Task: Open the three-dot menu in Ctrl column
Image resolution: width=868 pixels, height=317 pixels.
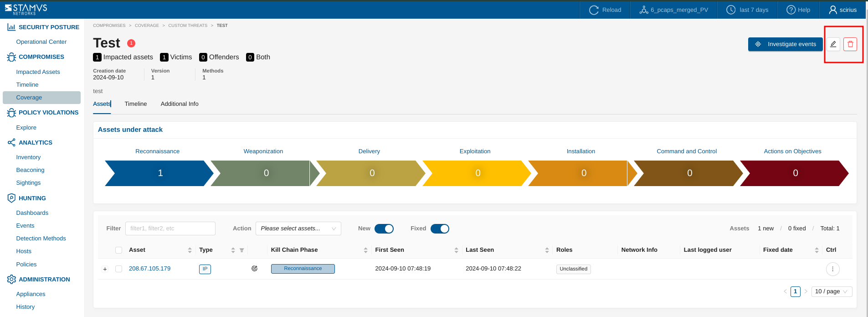Action: [x=832, y=269]
